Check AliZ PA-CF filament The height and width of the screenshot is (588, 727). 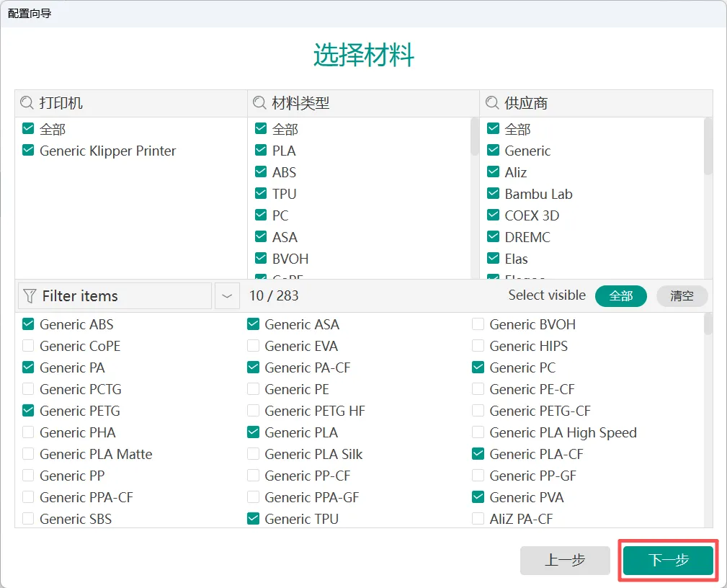tap(478, 518)
